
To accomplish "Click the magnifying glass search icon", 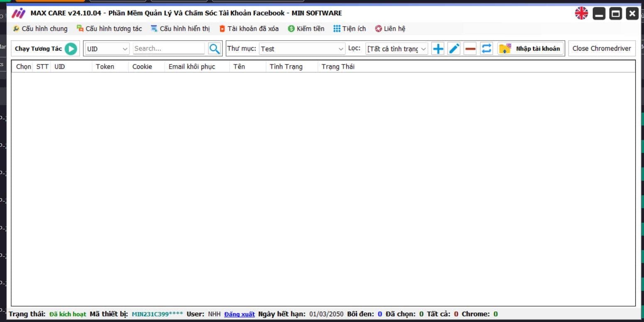I will pos(214,49).
